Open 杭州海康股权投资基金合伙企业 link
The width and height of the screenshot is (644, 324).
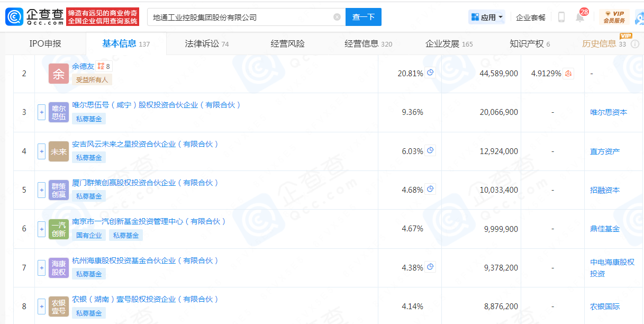point(145,260)
